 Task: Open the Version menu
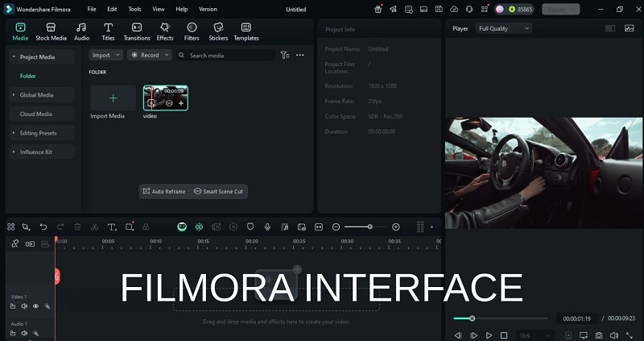(x=208, y=9)
